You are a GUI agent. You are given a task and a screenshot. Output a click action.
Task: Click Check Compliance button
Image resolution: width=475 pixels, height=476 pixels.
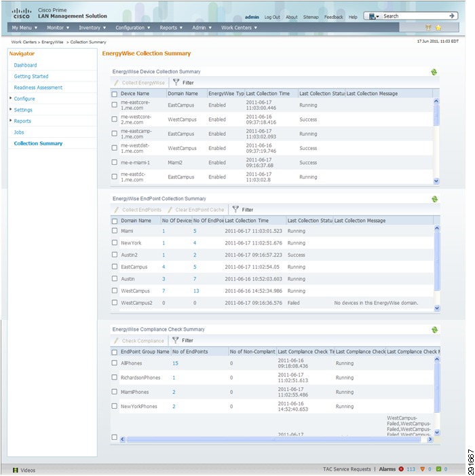click(139, 341)
